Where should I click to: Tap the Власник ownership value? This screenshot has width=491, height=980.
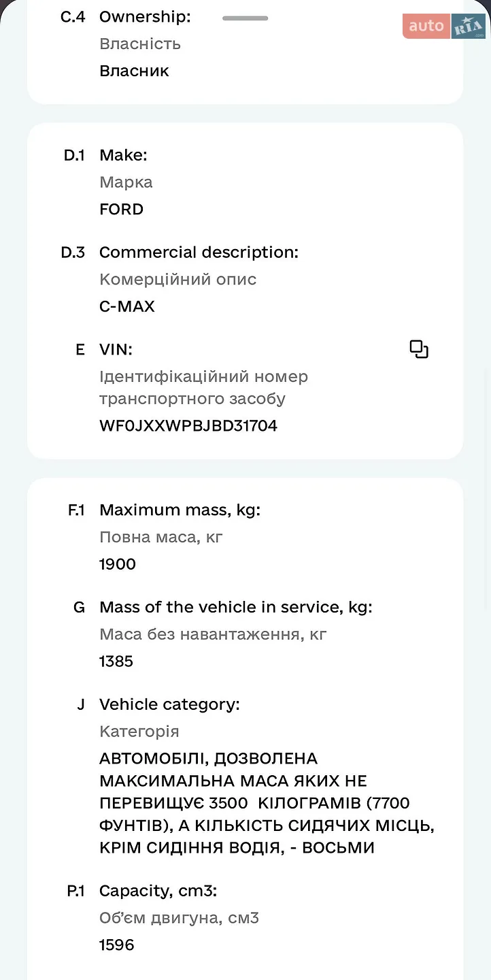134,71
